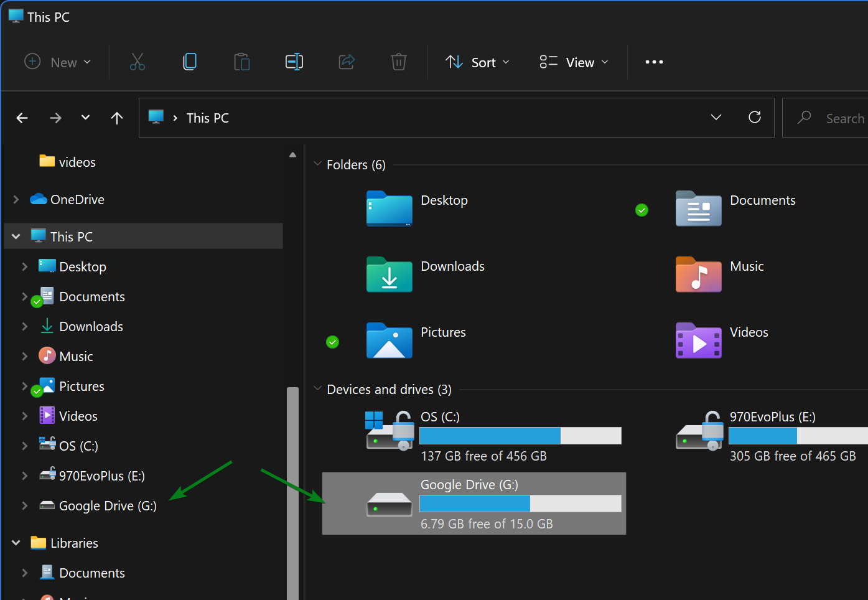The image size is (868, 600).
Task: Open the Videos folder icon in main pane
Action: (x=699, y=340)
